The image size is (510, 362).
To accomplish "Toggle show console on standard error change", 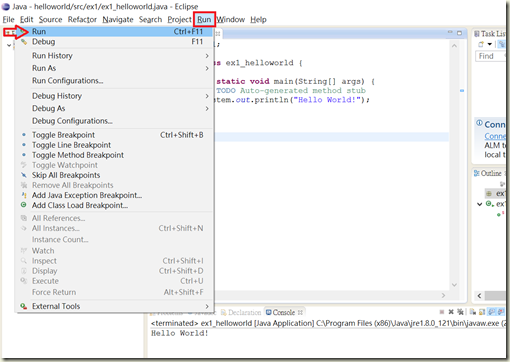I will (x=501, y=312).
